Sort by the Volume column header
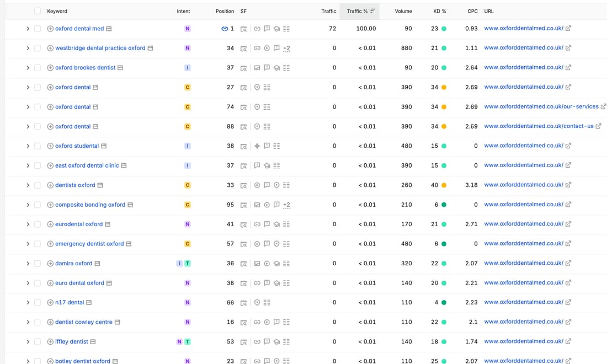This screenshot has width=607, height=364. pos(403,11)
